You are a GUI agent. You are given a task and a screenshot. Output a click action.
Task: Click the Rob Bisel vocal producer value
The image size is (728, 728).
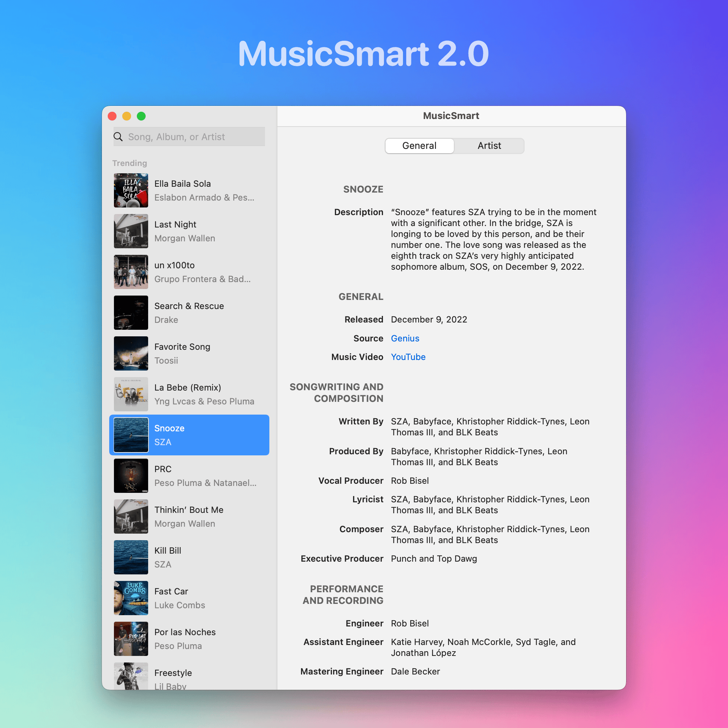[x=409, y=480]
